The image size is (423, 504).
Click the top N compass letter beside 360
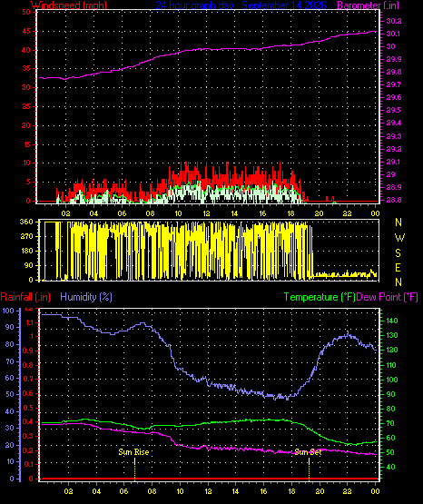click(x=398, y=222)
